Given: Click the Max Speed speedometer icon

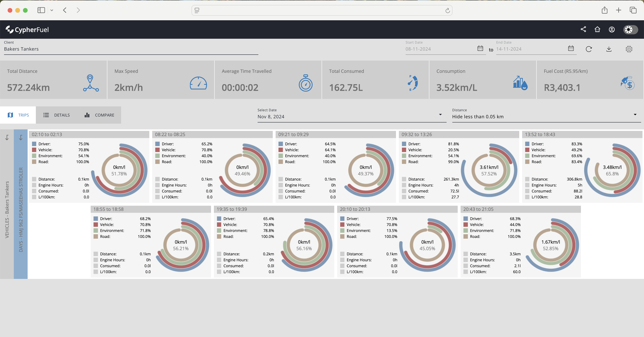Looking at the screenshot, I should click(198, 83).
